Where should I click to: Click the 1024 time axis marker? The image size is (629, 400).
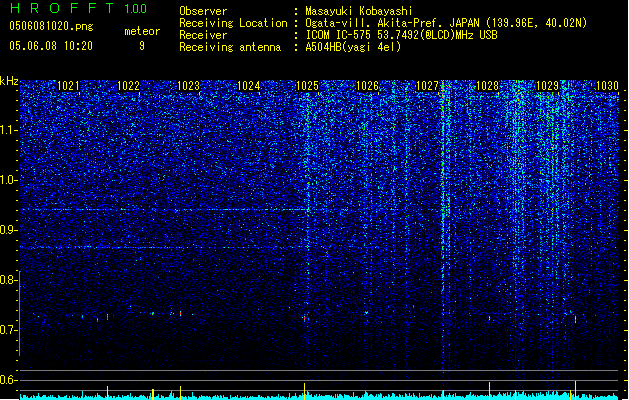248,86
